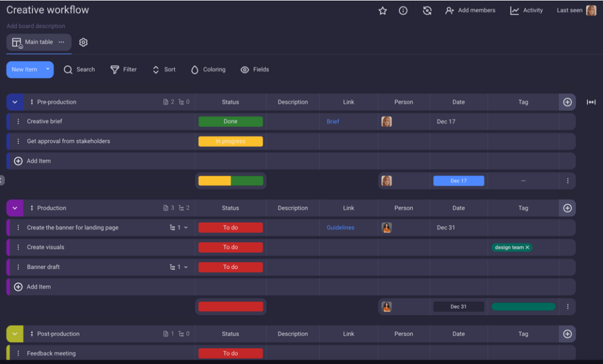The image size is (603, 364).
Task: Open the Search tool on the board toolbar
Action: 79,70
